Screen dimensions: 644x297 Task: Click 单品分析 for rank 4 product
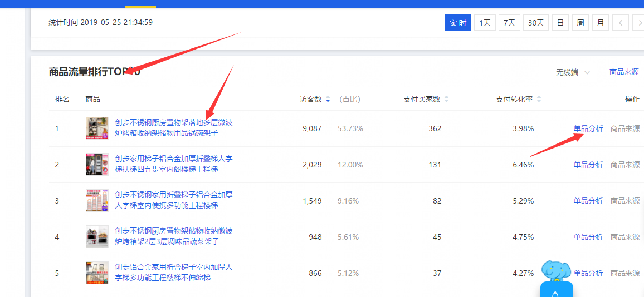pos(588,237)
